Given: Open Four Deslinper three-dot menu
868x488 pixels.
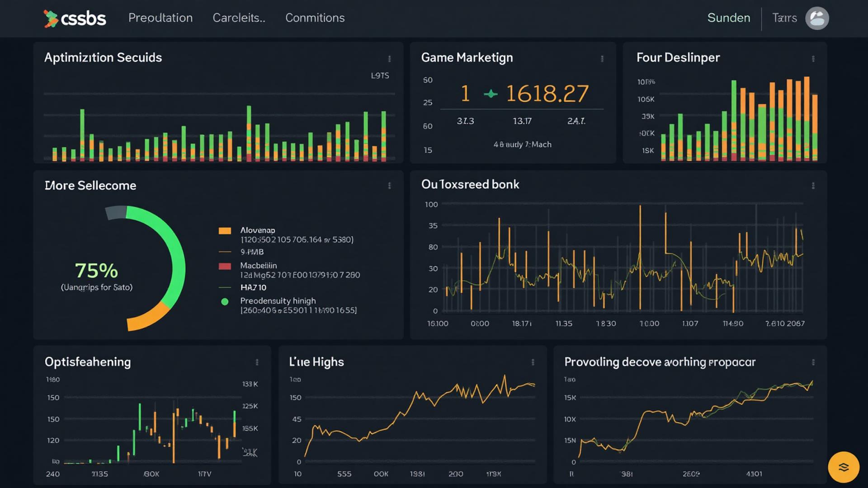Looking at the screenshot, I should 813,59.
